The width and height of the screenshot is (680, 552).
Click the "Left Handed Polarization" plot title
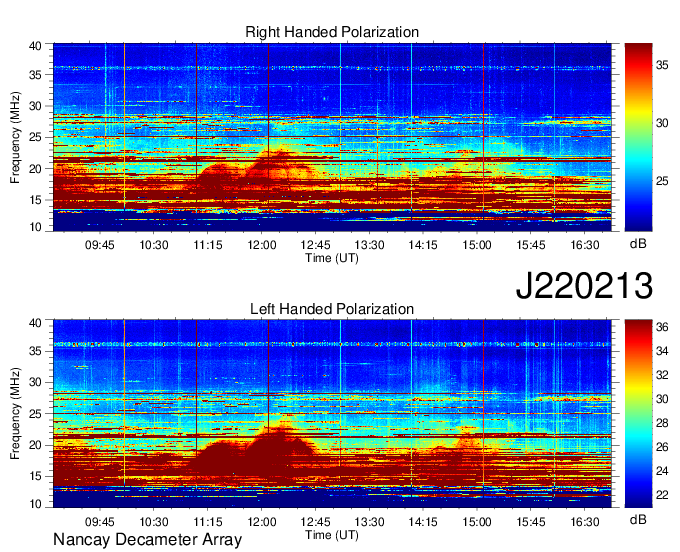332,309
